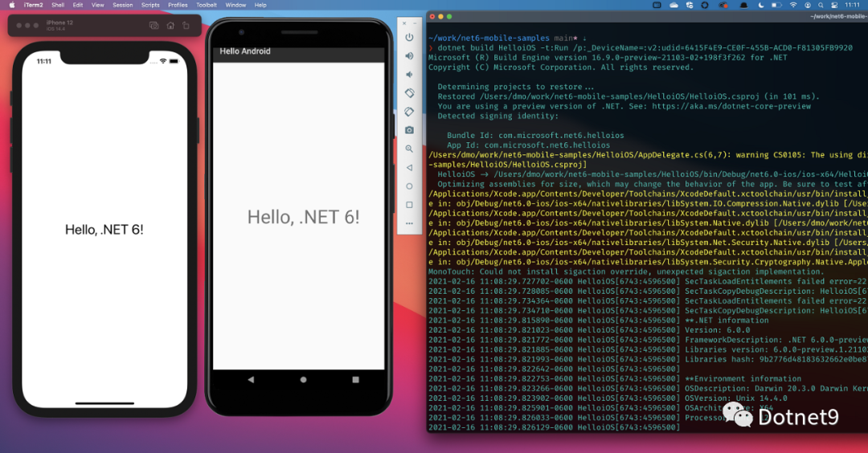The width and height of the screenshot is (868, 453).
Task: Click the 'App Id: com.microsoft.net6.helloios' line
Action: 529,145
